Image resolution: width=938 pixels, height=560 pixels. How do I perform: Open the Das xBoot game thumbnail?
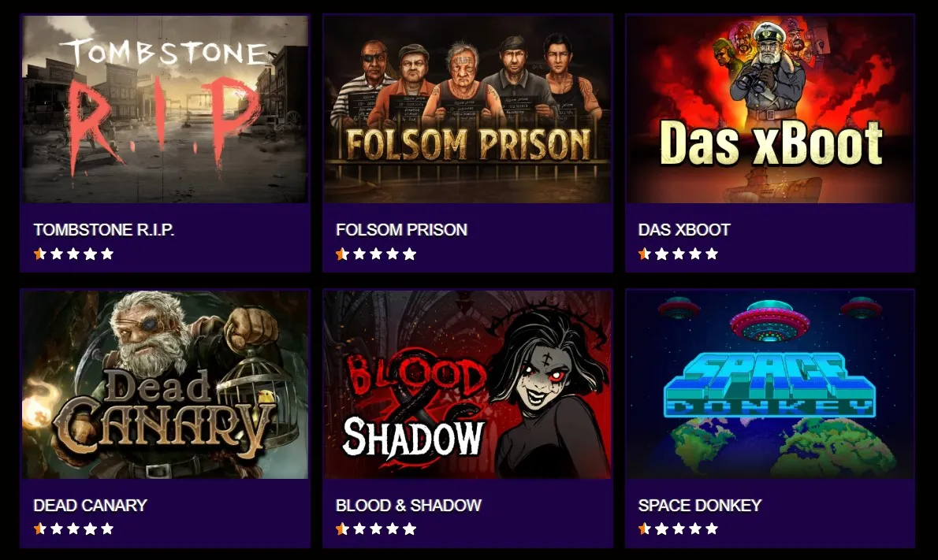coord(770,109)
